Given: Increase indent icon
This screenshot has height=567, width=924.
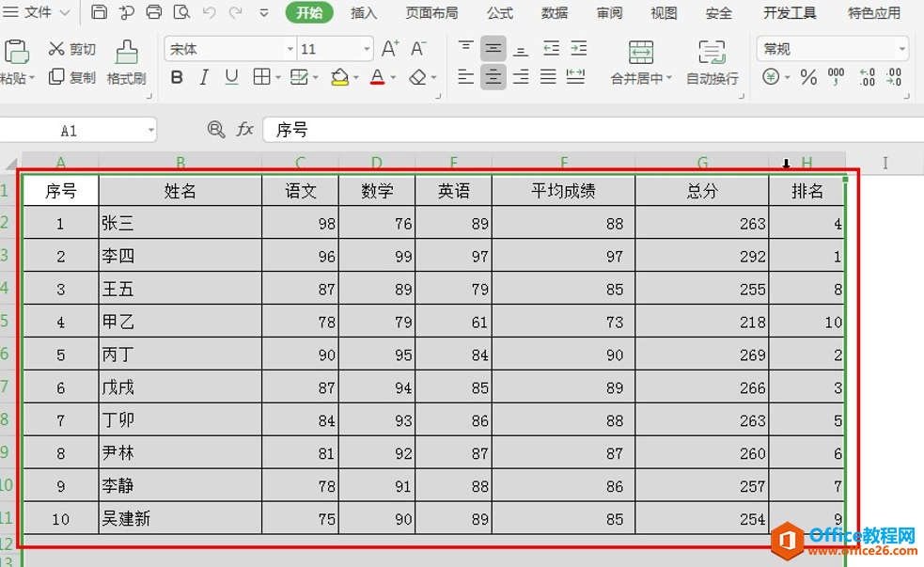Looking at the screenshot, I should coord(579,48).
